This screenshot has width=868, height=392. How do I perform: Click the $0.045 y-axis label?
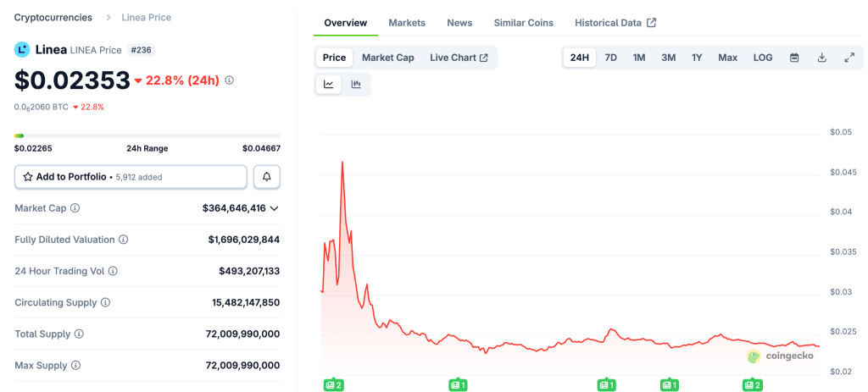pyautogui.click(x=843, y=173)
